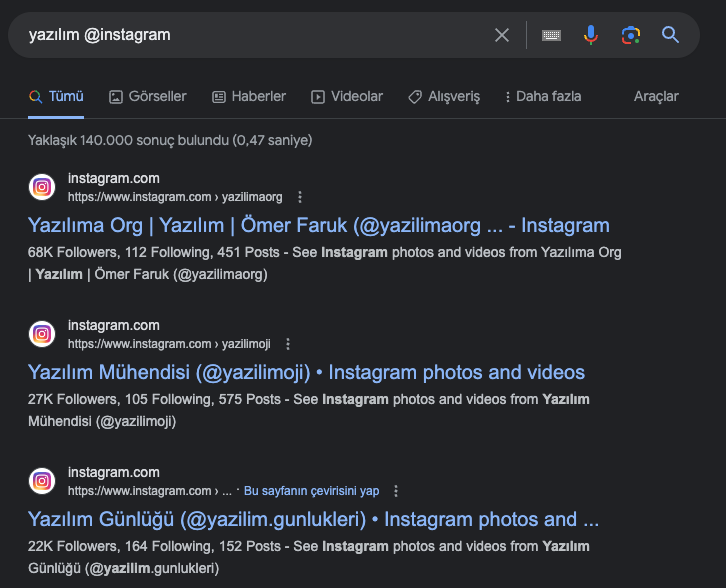Open the 'Yazılıma Org | Yazılım | Ömer Faruk' result link

pyautogui.click(x=319, y=225)
